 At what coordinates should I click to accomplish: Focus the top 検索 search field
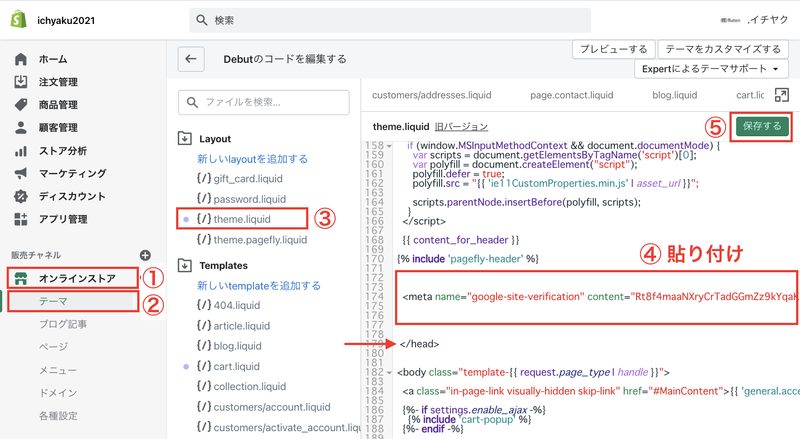(x=390, y=20)
